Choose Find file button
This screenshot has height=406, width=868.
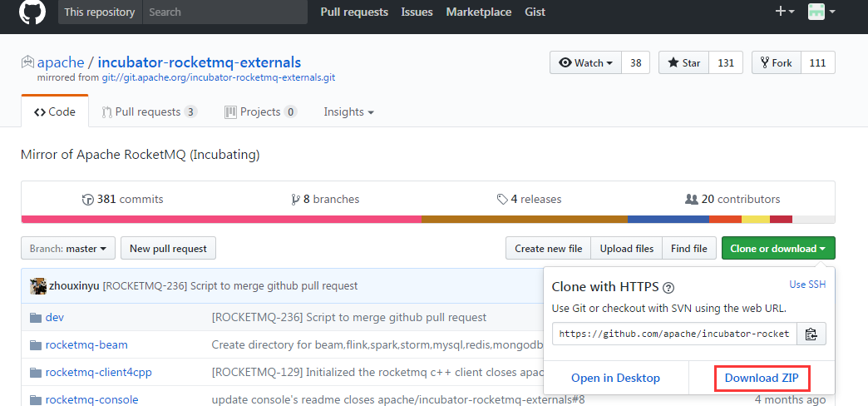coord(689,248)
